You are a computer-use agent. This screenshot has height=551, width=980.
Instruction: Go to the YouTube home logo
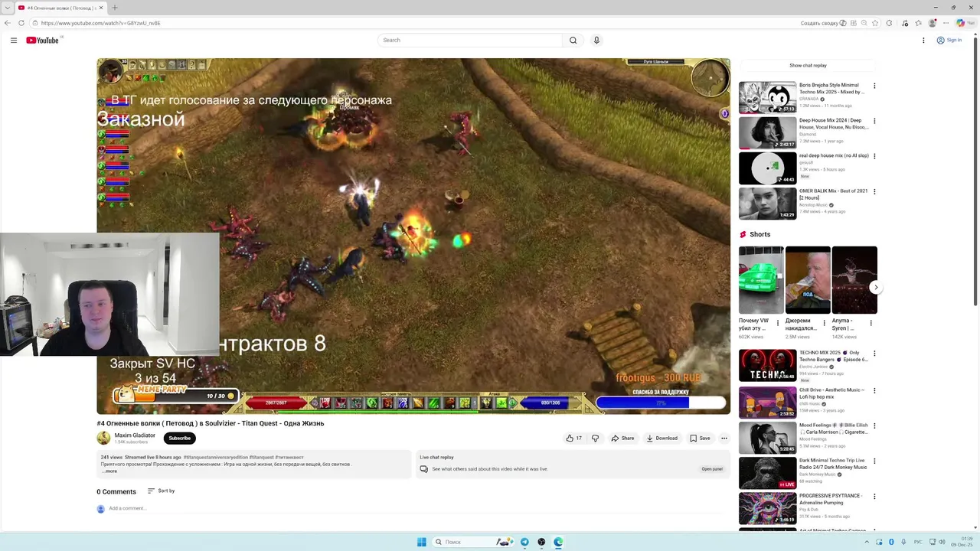(42, 40)
